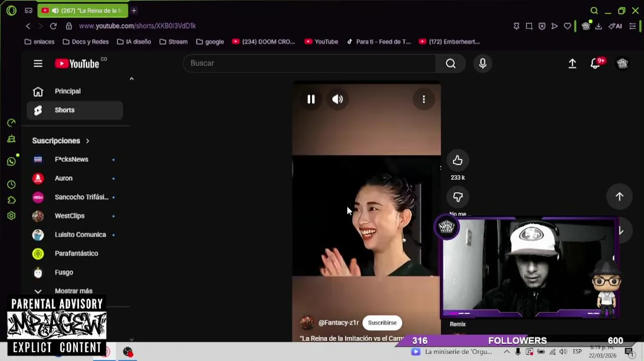Open notifications bell with 9+ badge
This screenshot has height=361, width=644.
pos(595,63)
